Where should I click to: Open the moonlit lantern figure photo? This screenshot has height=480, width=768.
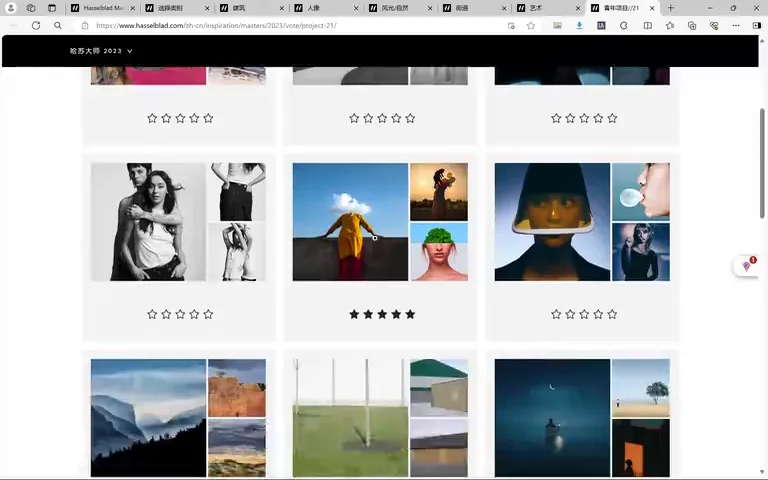point(552,418)
